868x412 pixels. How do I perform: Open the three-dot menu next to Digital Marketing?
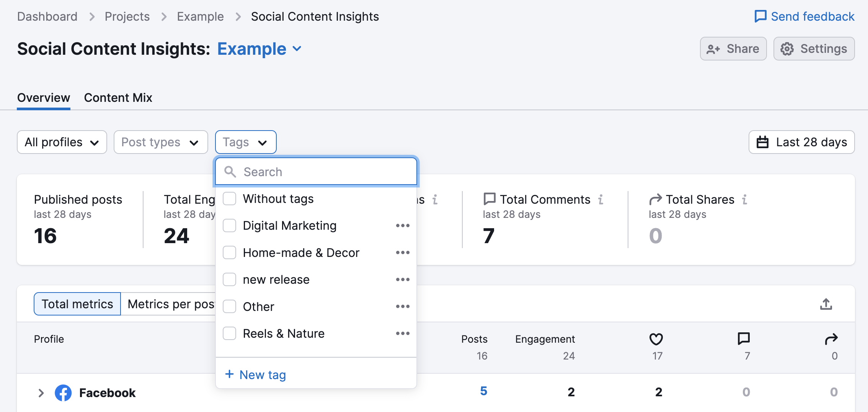coord(402,226)
